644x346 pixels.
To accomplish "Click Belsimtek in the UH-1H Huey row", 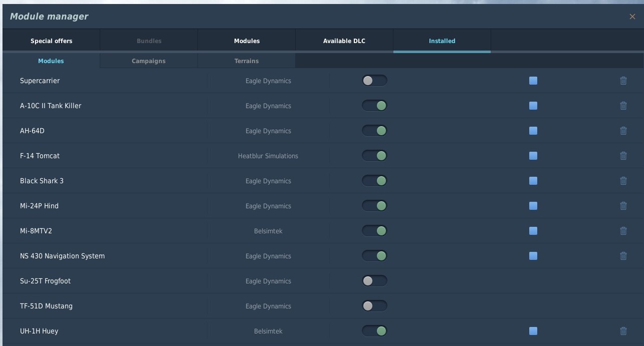I will click(x=268, y=331).
